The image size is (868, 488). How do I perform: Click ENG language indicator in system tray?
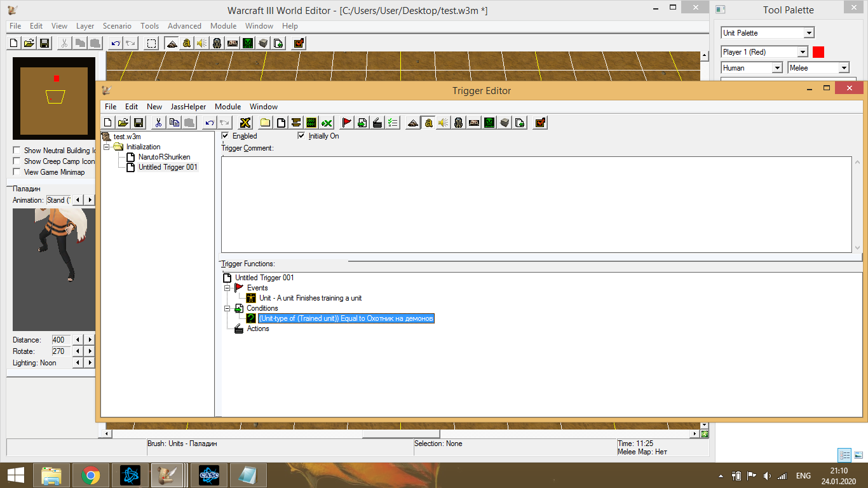click(803, 476)
